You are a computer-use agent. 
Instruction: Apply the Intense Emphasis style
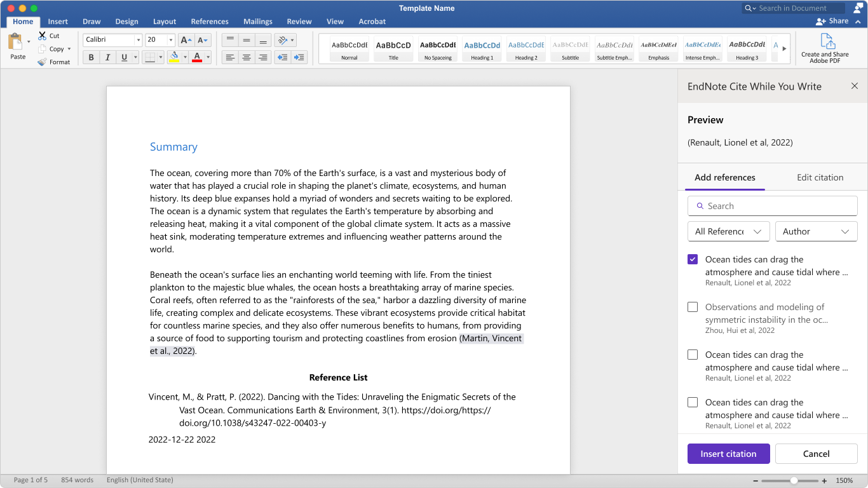(703, 49)
